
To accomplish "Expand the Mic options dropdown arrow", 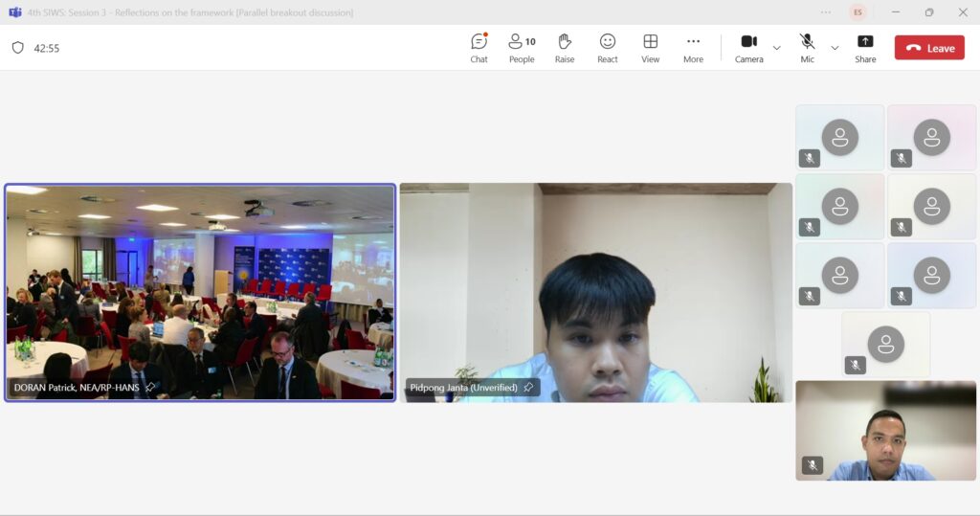I will point(835,48).
